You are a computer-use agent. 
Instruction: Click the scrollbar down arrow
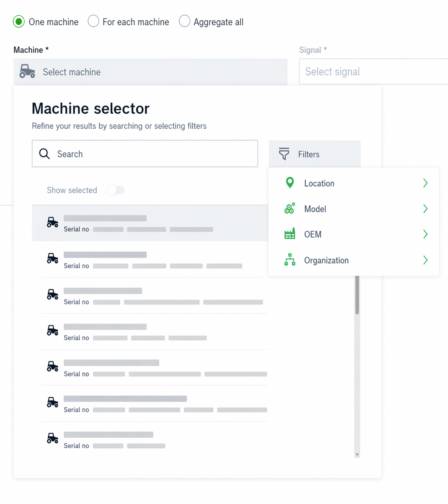click(357, 454)
